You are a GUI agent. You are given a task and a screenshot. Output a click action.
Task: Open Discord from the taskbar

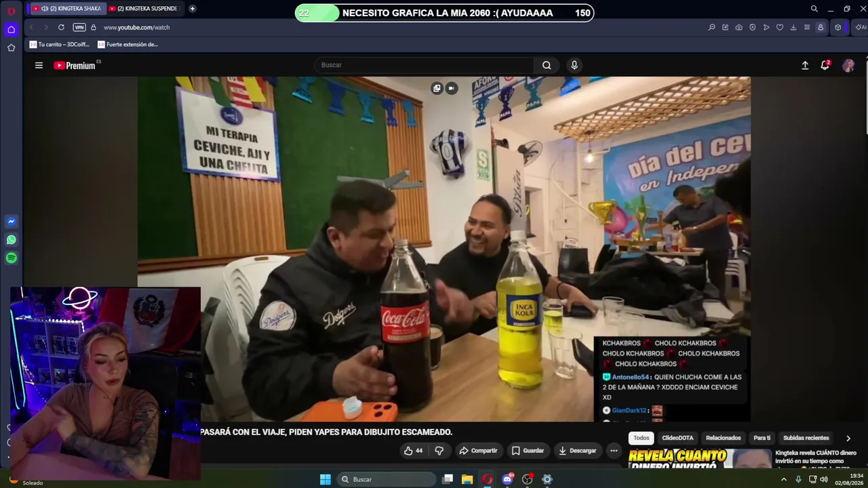tap(507, 479)
